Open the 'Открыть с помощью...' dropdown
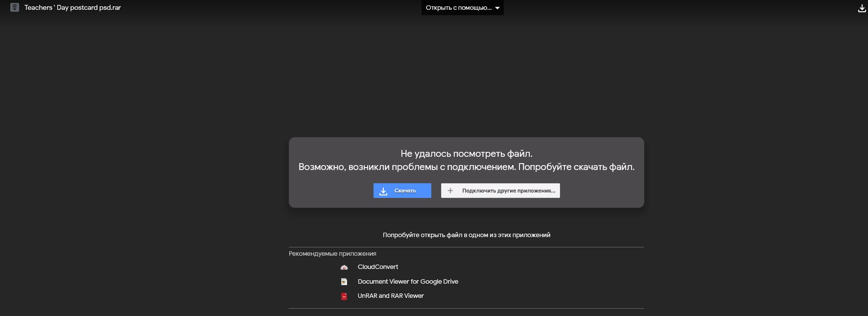868x316 pixels. coord(462,8)
